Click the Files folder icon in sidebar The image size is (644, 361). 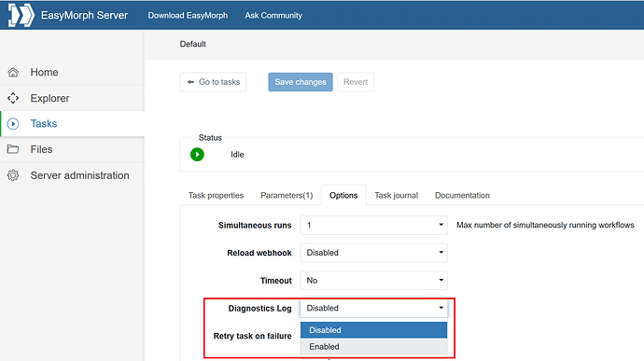[13, 149]
